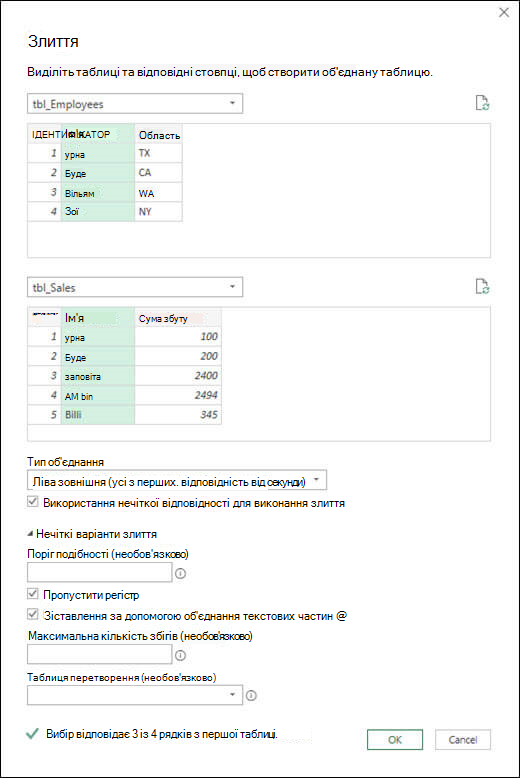This screenshot has height=778, width=520.
Task: Click the Поріг подібності input field
Action: click(x=100, y=573)
